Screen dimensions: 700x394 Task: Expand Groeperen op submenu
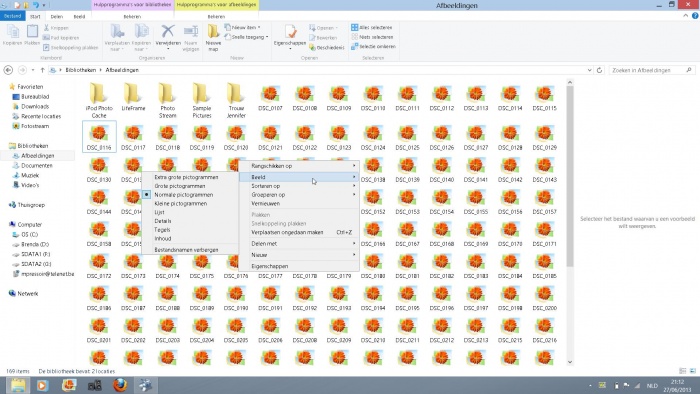point(299,195)
